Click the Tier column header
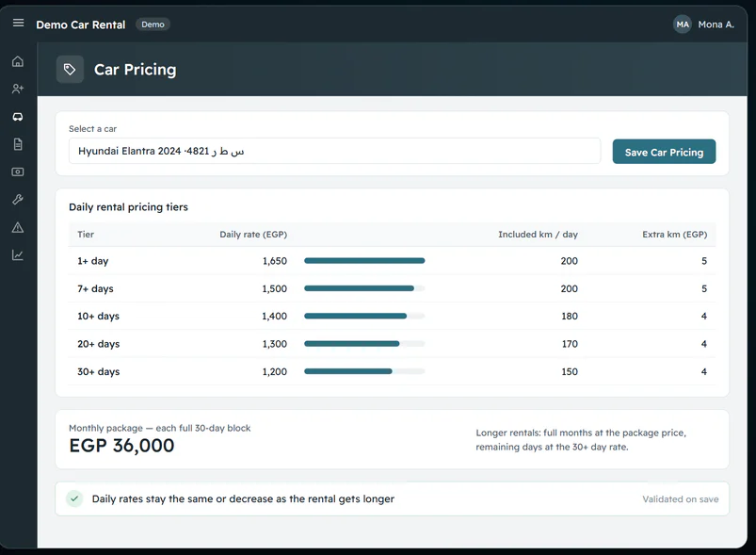The height and width of the screenshot is (555, 756). pos(86,235)
